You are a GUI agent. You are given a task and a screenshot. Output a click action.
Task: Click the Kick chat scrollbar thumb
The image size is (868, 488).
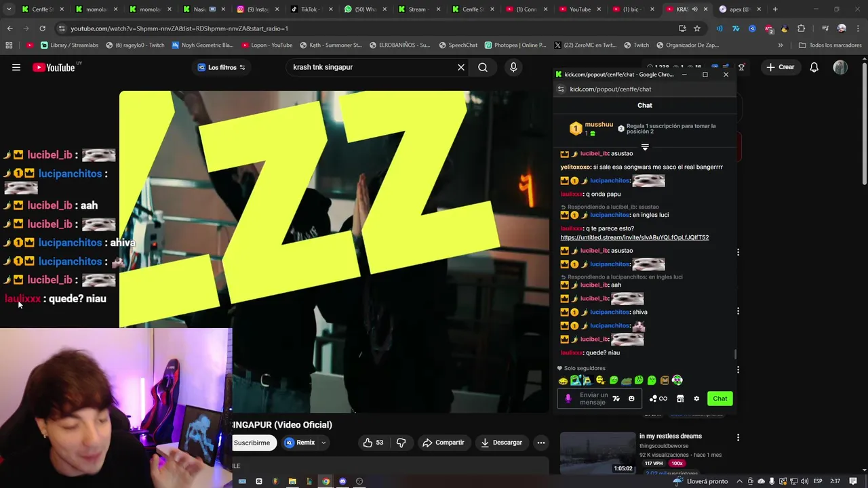coord(735,354)
